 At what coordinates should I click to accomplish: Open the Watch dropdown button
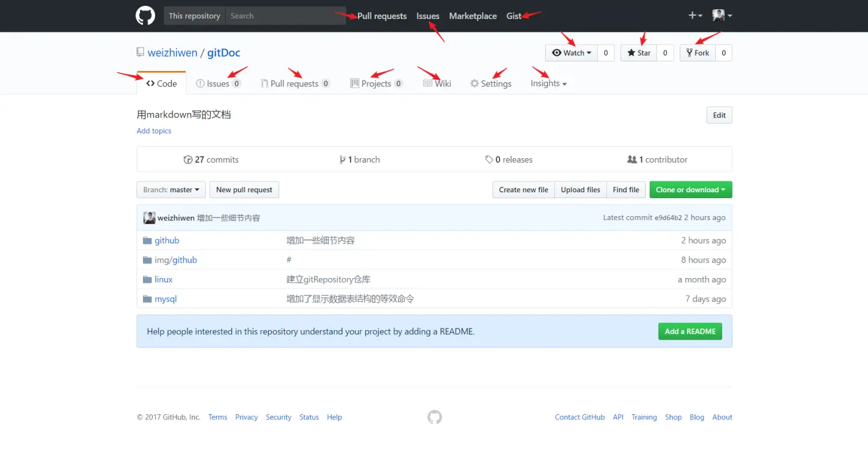pyautogui.click(x=571, y=53)
